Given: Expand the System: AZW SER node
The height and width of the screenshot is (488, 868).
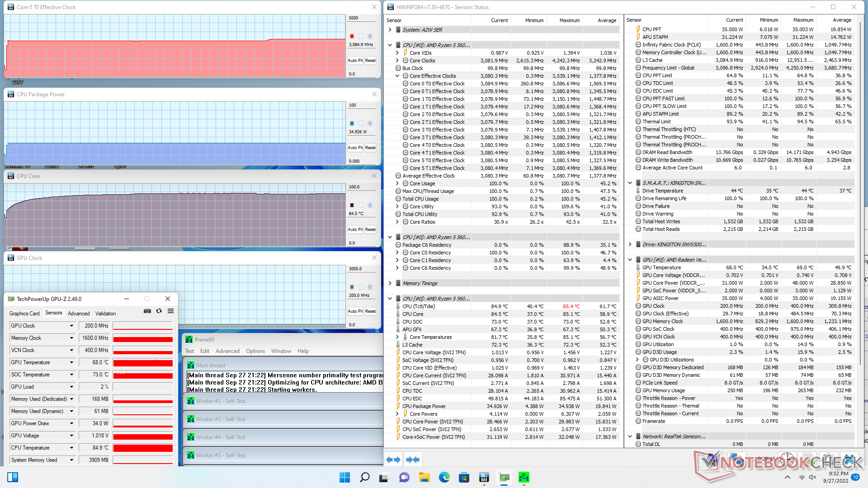Looking at the screenshot, I should pyautogui.click(x=390, y=30).
